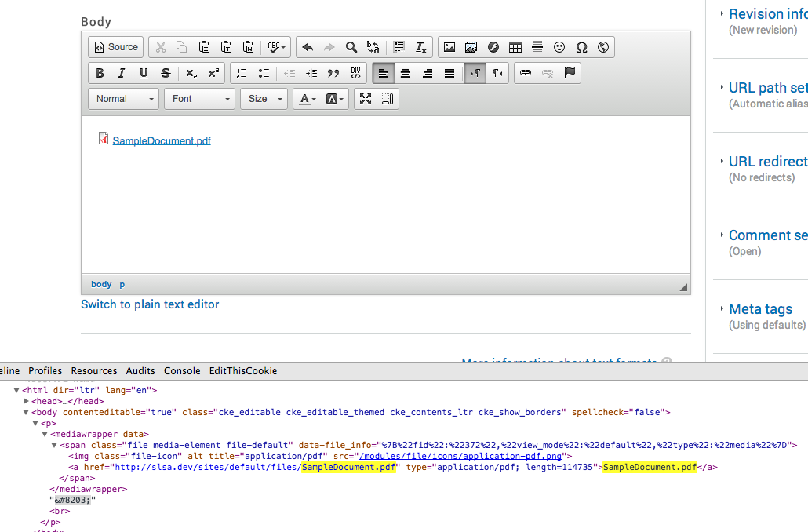Click the Link chain icon

(526, 73)
